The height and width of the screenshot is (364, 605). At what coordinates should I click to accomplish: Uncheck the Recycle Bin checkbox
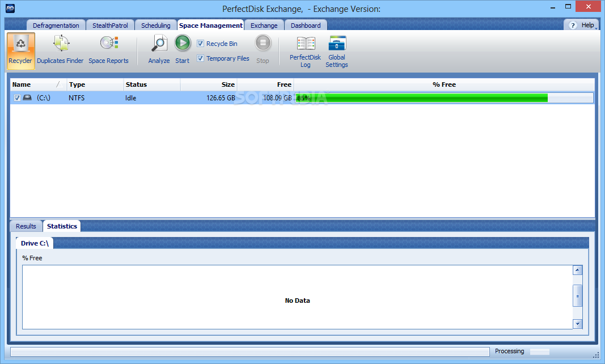click(x=200, y=44)
